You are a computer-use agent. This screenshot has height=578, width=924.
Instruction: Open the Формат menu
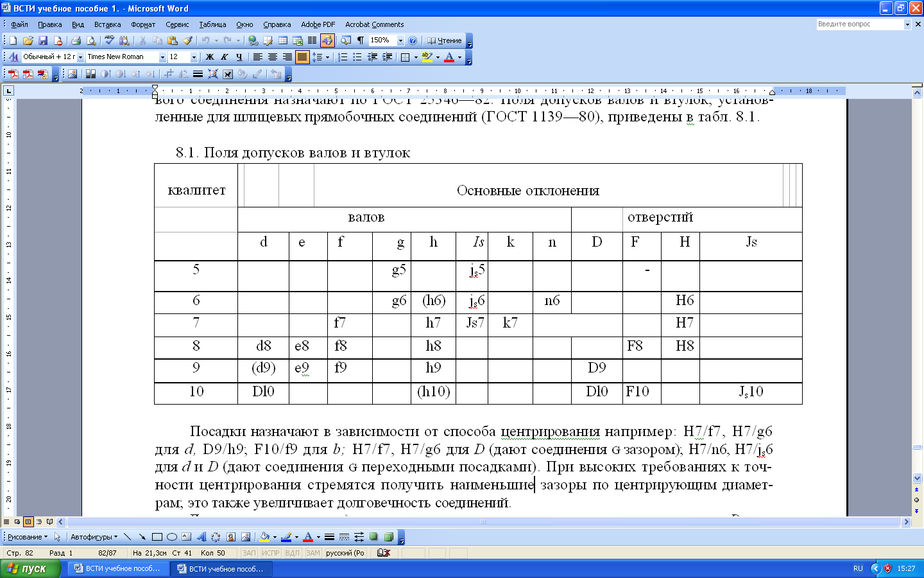(x=143, y=24)
